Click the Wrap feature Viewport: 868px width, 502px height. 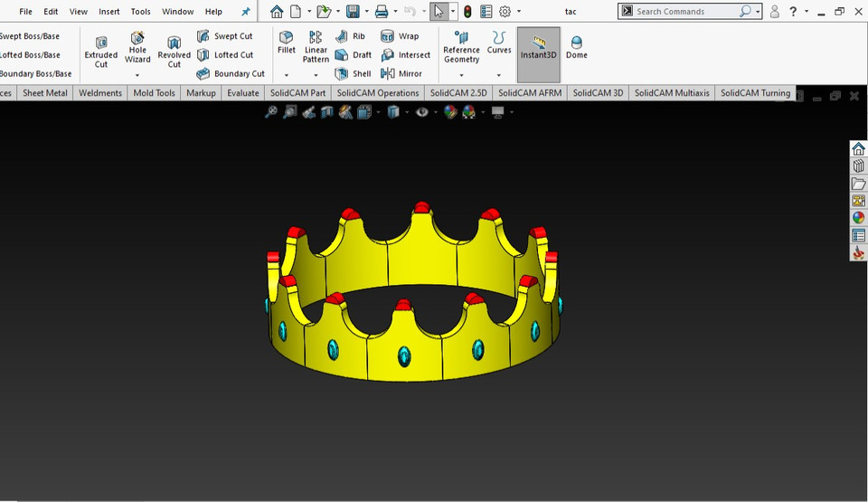point(400,36)
